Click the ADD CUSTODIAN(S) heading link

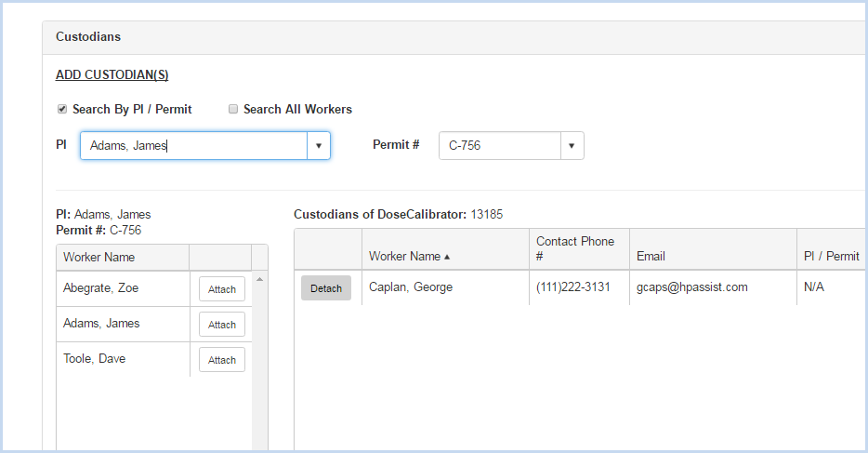(x=112, y=74)
